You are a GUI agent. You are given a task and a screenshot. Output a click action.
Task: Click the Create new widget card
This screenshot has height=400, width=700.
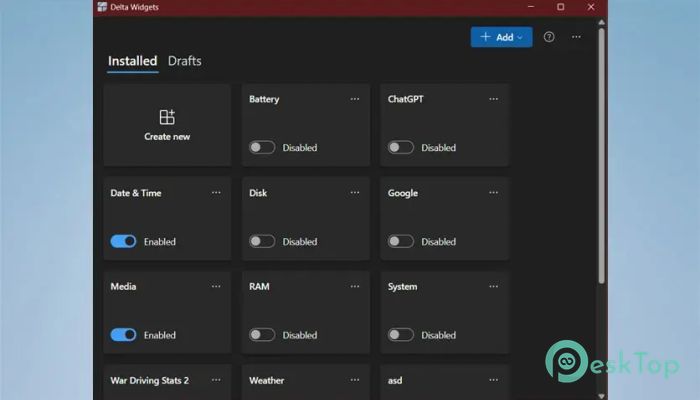coord(167,125)
